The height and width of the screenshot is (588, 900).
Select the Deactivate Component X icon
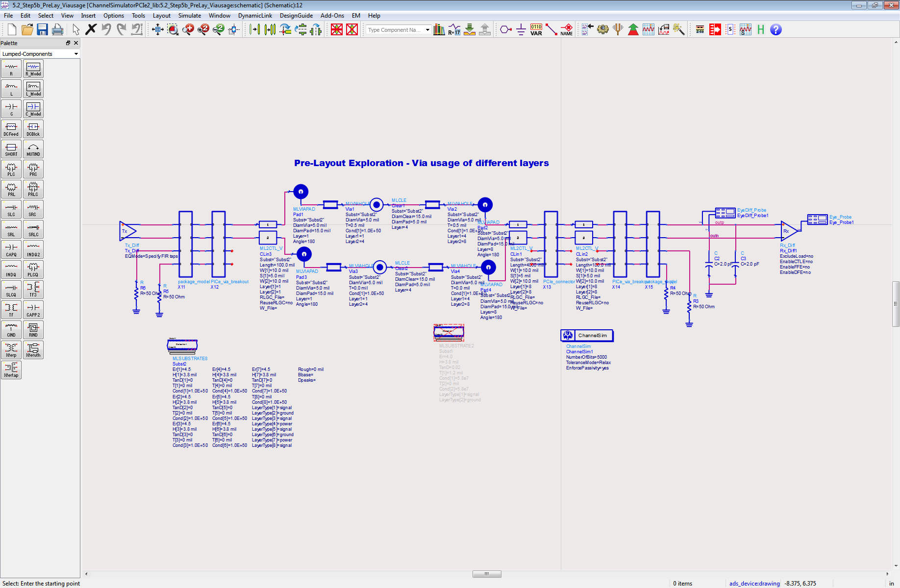pyautogui.click(x=336, y=29)
